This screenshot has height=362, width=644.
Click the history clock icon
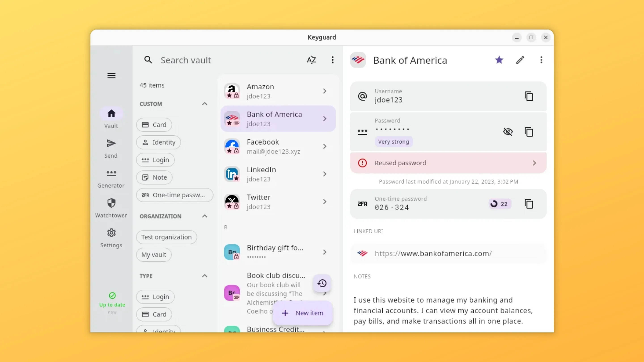[322, 283]
